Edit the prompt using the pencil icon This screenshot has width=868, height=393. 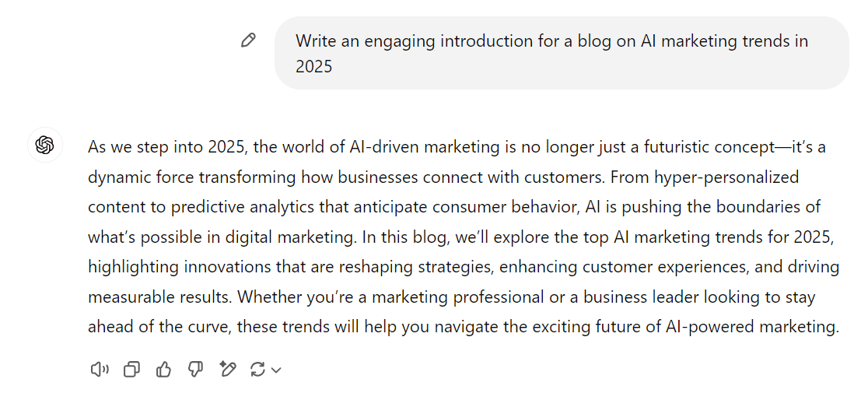(248, 40)
